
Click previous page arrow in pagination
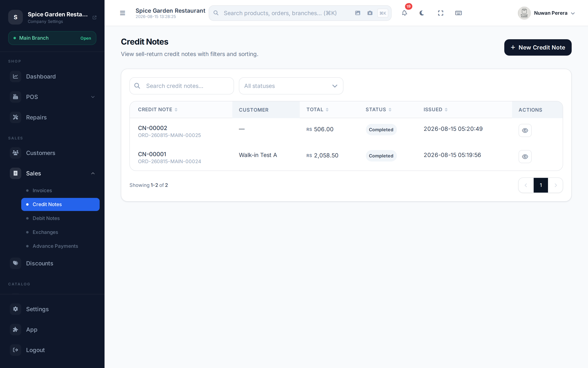(526, 185)
